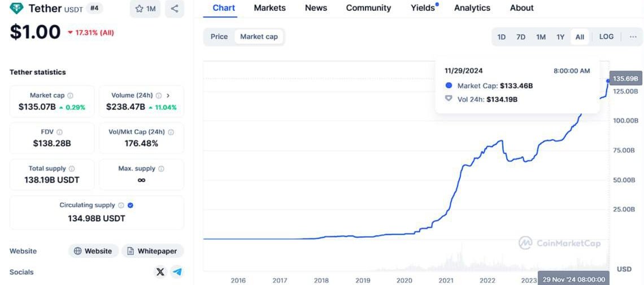Click the 138.19B USDT total supply

click(52, 180)
